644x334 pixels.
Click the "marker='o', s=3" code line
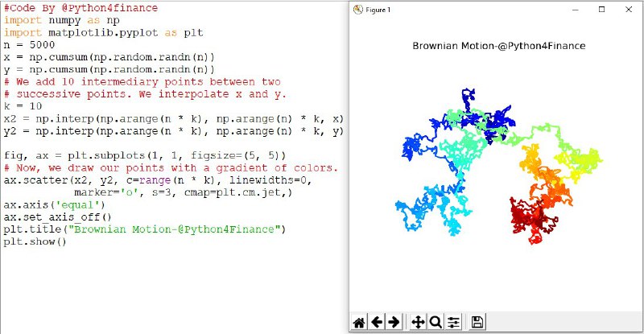184,192
